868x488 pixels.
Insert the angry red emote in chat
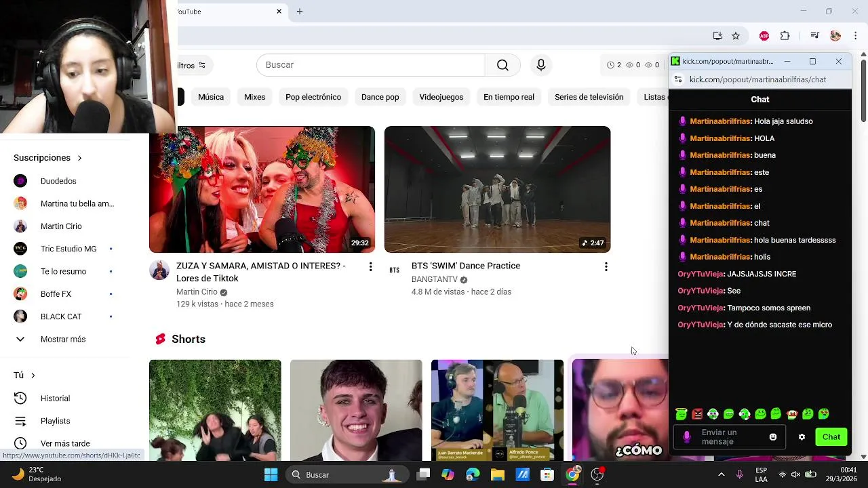tap(697, 414)
